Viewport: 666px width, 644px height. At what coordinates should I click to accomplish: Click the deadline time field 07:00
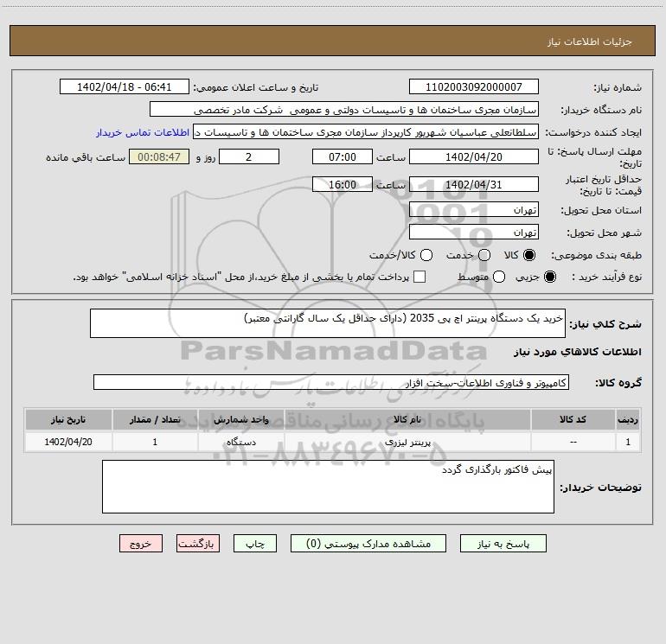(343, 156)
